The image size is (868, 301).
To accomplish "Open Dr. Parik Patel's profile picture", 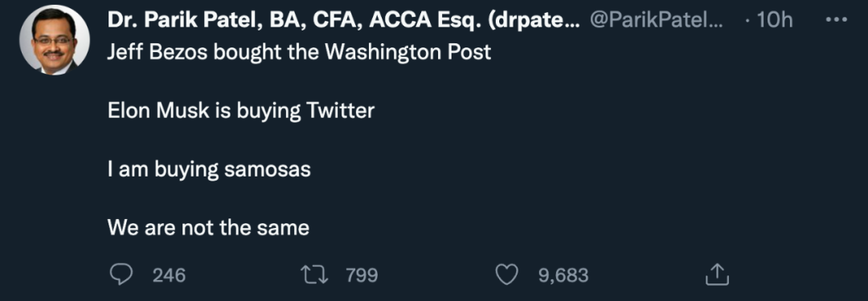I will (x=55, y=40).
